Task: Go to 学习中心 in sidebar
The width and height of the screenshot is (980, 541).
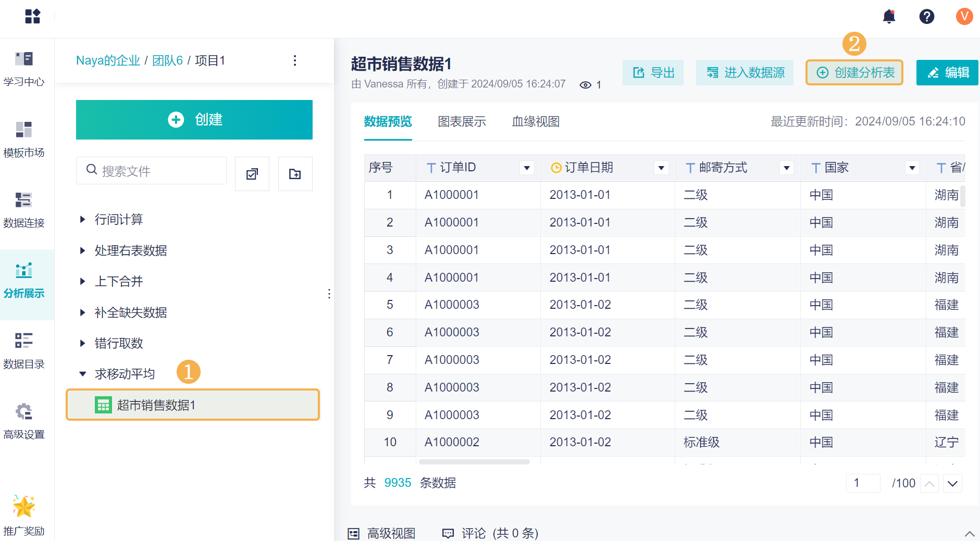Action: (24, 68)
